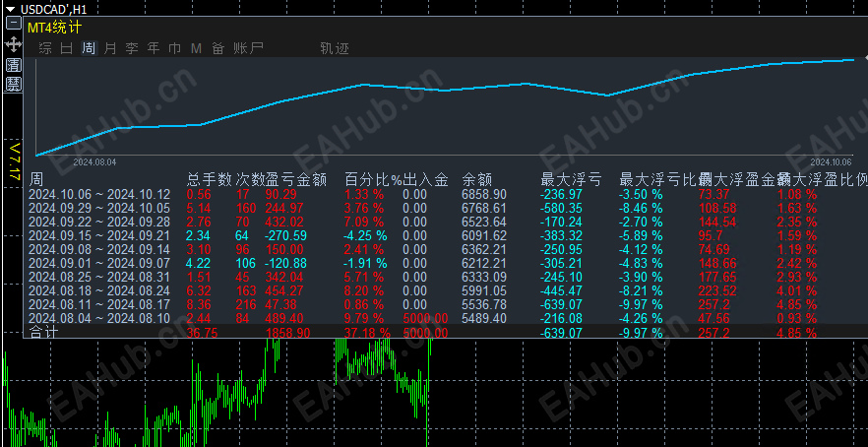Switch to the 年 yearly tab
Image resolution: width=868 pixels, height=447 pixels.
pos(154,48)
